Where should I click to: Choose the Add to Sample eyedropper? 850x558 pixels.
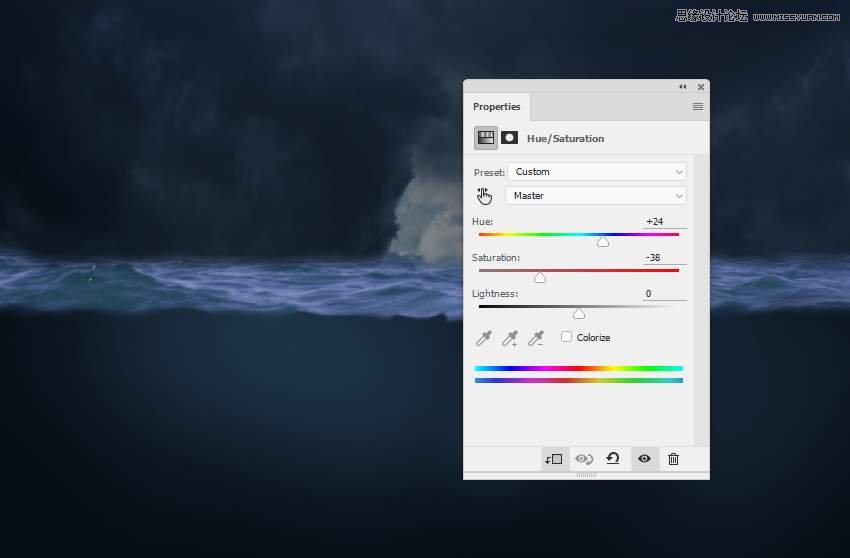pos(510,339)
